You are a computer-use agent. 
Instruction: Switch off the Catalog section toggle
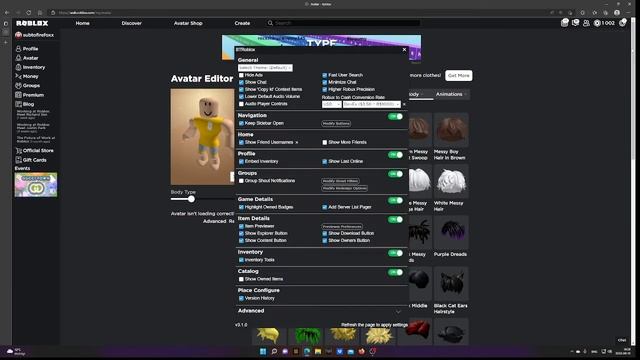(395, 272)
